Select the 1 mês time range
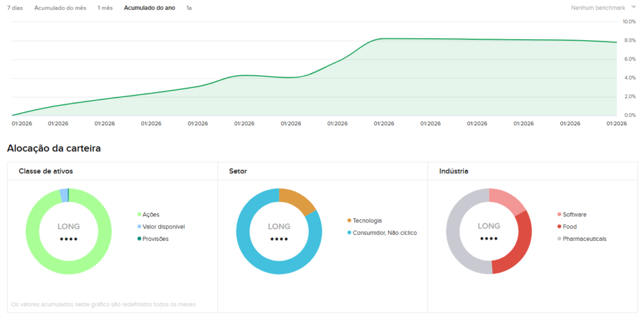This screenshot has height=319, width=644. [x=105, y=8]
